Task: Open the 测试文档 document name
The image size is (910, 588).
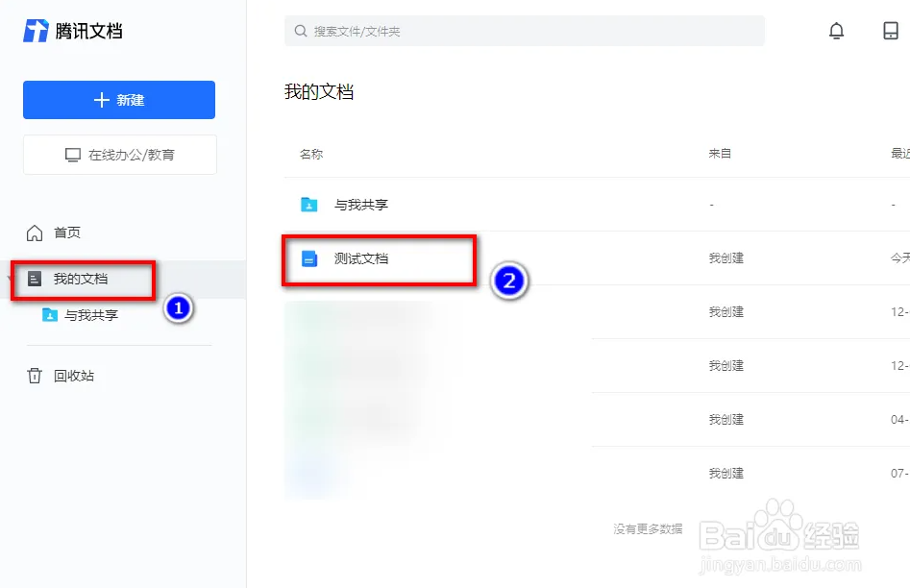Action: coord(361,258)
